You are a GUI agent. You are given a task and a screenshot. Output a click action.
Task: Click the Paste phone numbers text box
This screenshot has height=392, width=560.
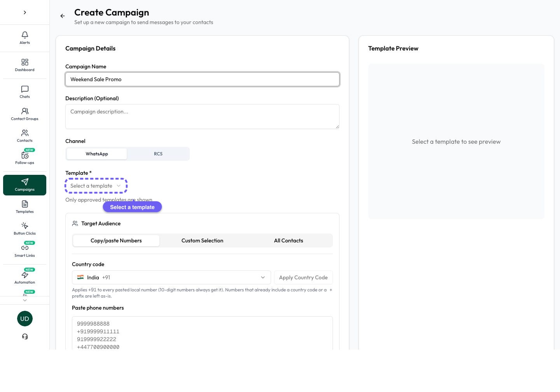click(x=202, y=333)
